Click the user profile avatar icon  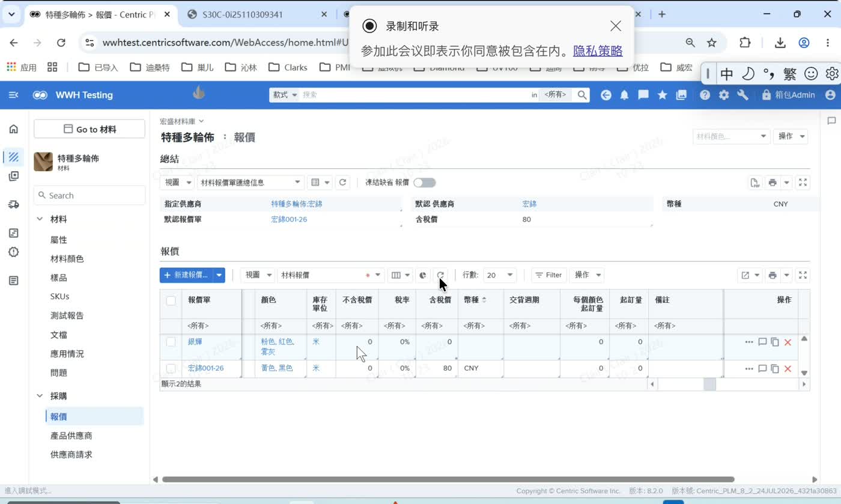coord(830,95)
